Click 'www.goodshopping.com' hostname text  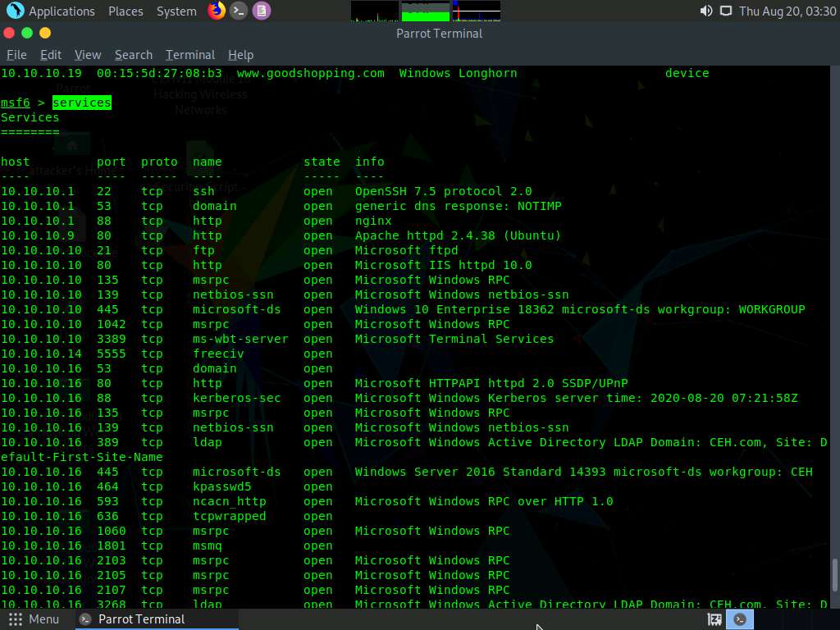point(311,73)
